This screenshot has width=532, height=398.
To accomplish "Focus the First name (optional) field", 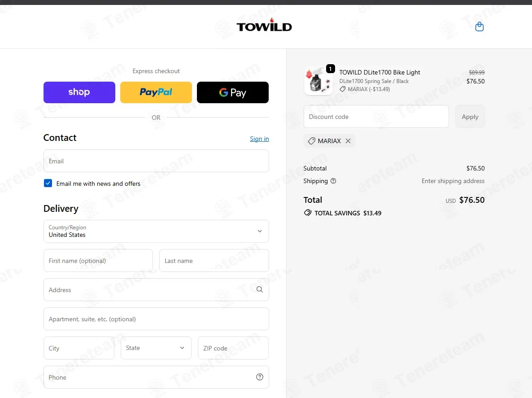I will [98, 261].
